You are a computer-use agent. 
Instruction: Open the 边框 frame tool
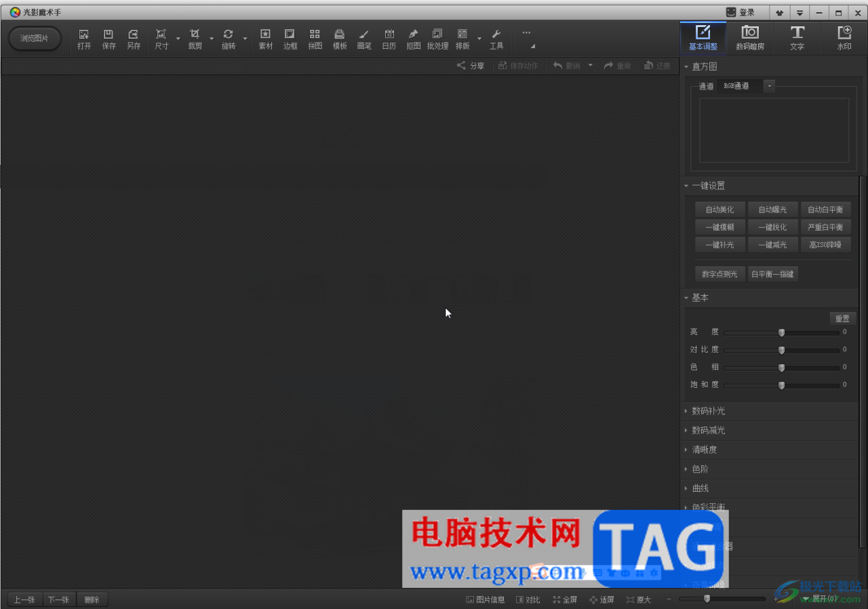tap(290, 39)
